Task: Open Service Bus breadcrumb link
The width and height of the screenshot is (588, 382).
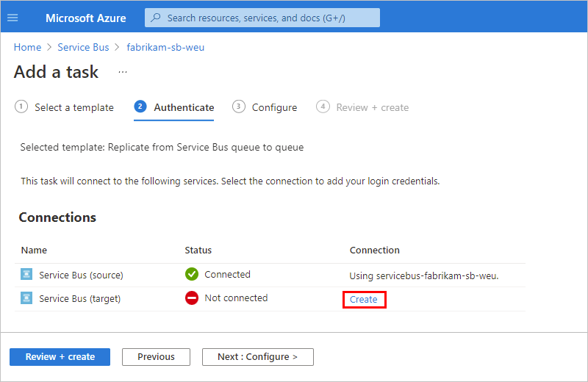Action: pos(83,47)
